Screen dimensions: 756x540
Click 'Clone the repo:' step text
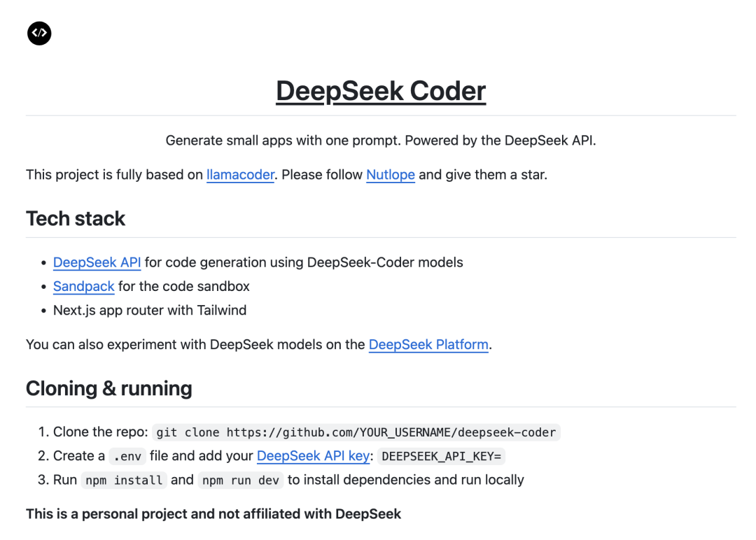pyautogui.click(x=100, y=432)
